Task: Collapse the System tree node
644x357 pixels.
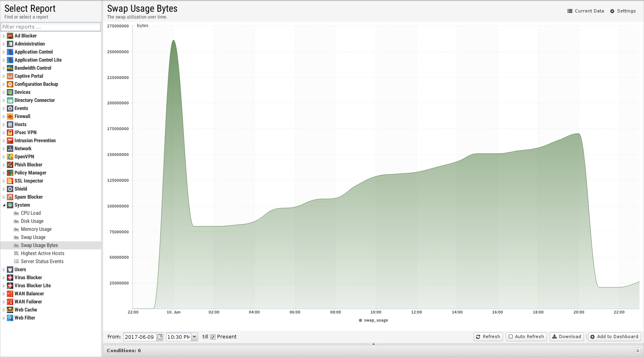Action: tap(4, 205)
